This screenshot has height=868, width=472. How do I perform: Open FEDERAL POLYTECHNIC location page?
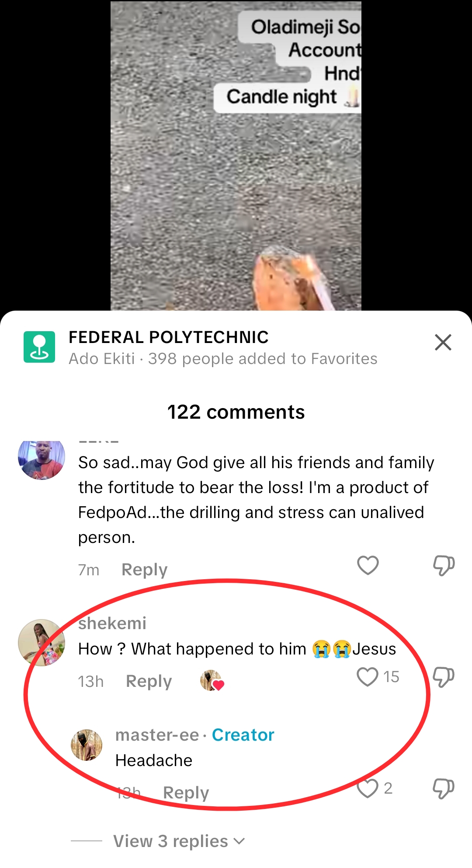pos(169,337)
